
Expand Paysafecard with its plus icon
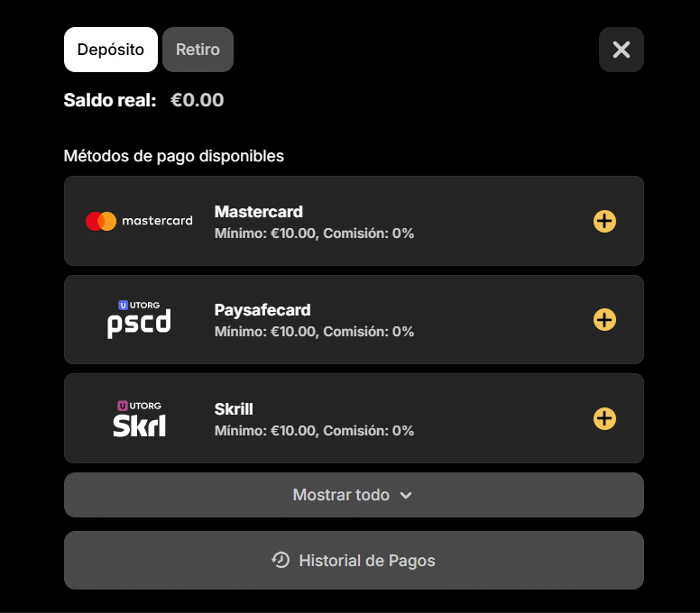(604, 319)
